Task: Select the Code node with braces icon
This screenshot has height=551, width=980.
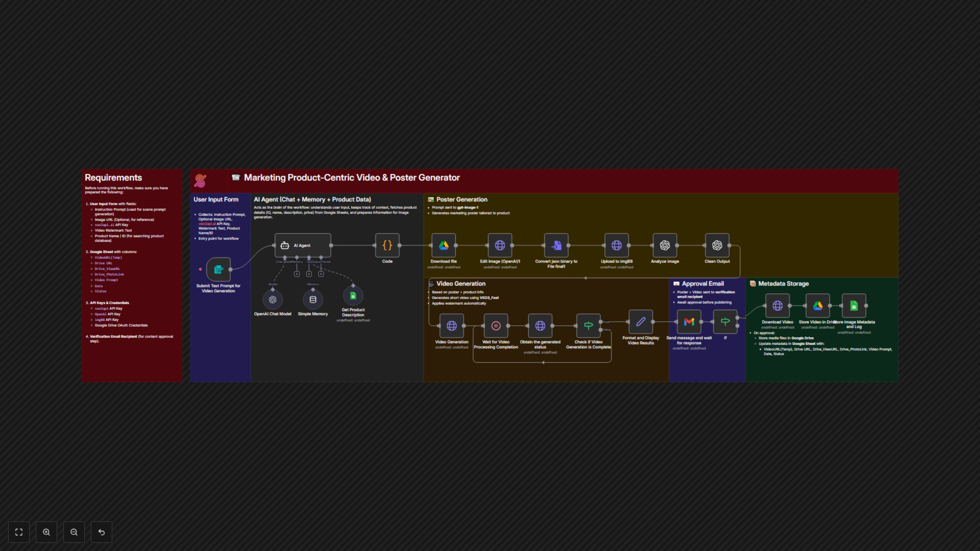Action: (387, 245)
